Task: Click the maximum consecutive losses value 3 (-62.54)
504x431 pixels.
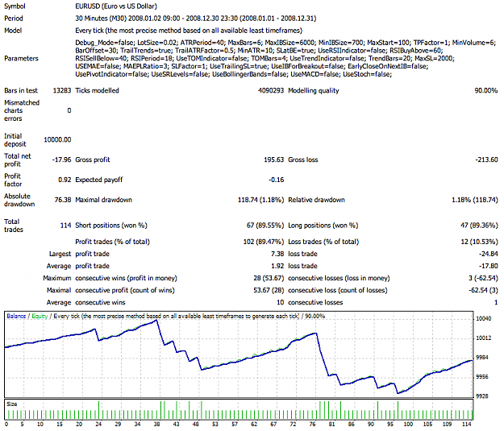Action: pos(483,278)
